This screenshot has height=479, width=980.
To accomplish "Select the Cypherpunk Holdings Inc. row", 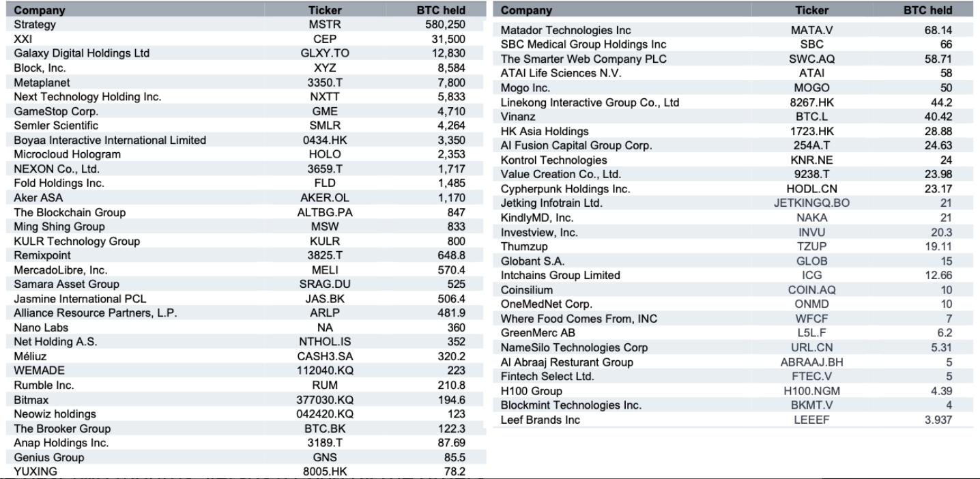I will [726, 189].
